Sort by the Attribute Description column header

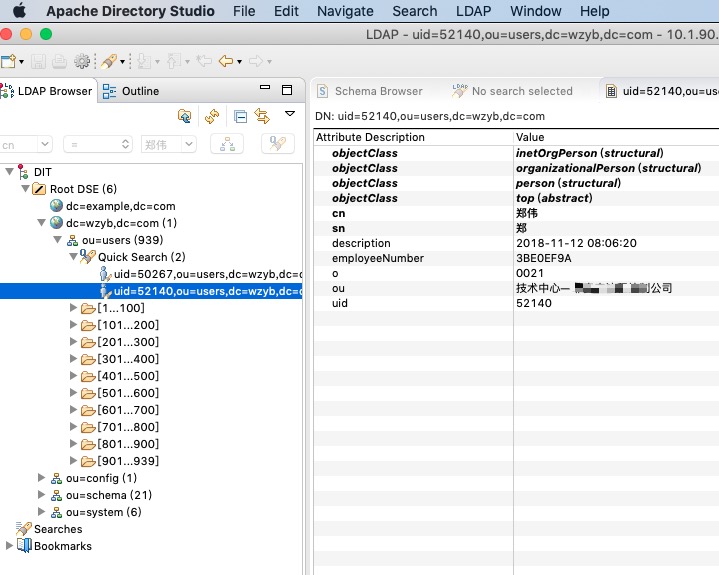click(414, 137)
